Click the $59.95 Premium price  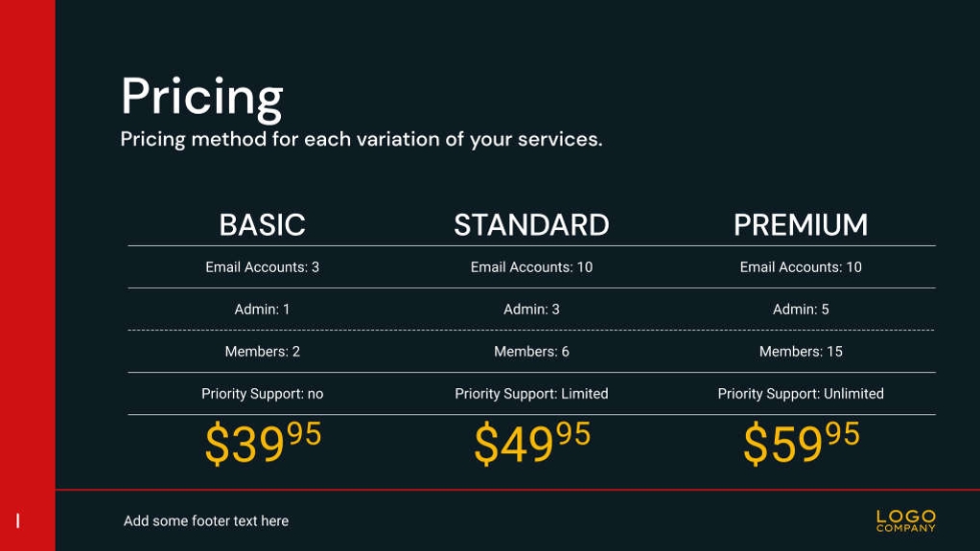pos(802,444)
